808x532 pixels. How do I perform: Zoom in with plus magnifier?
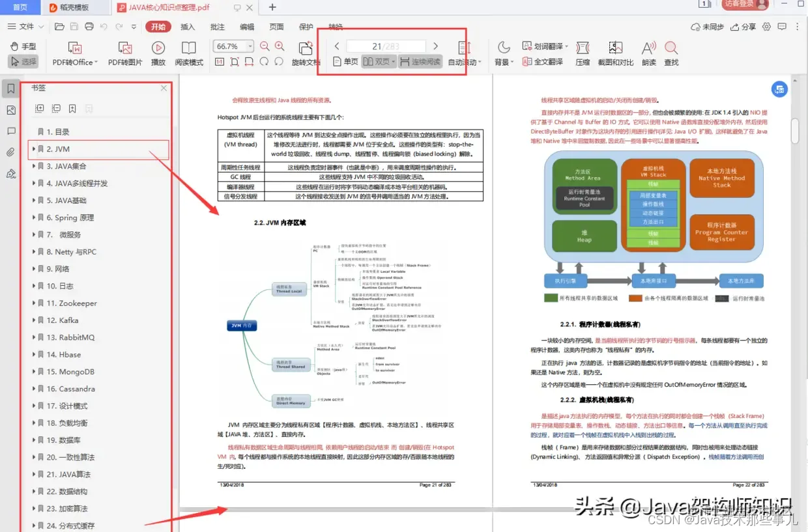pos(280,46)
